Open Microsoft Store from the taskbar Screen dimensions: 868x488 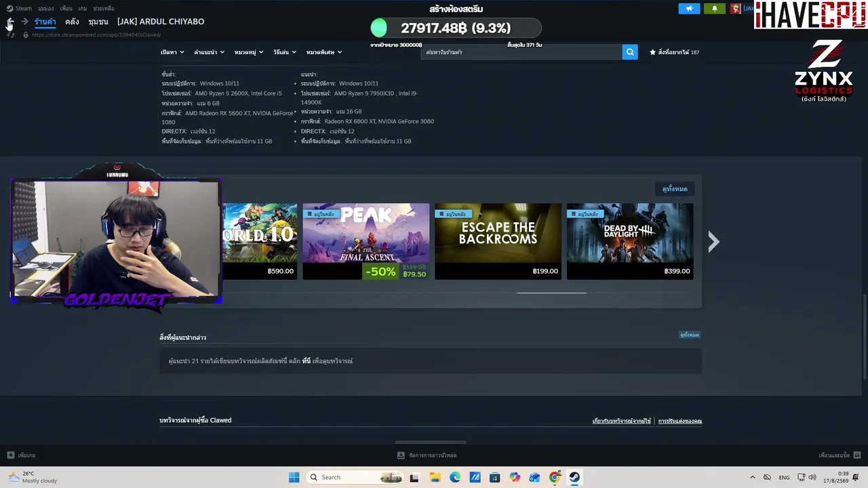pyautogui.click(x=494, y=477)
